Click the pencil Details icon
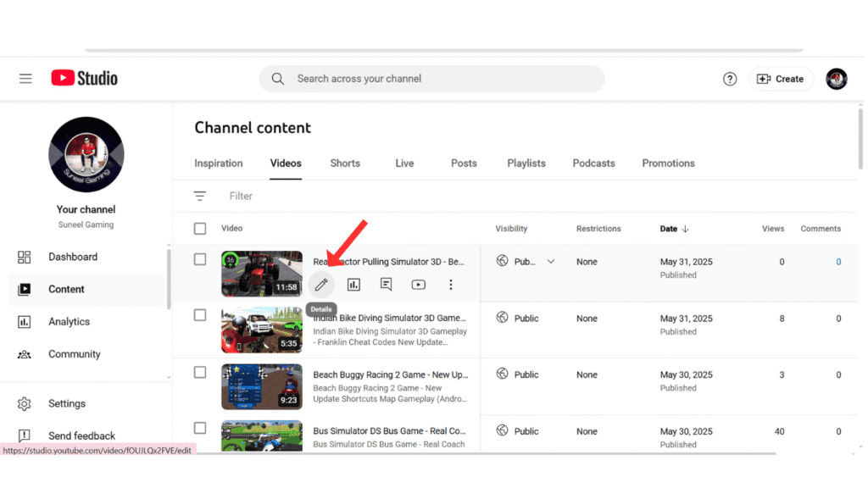Viewport: 868px width, 488px height. coord(321,285)
